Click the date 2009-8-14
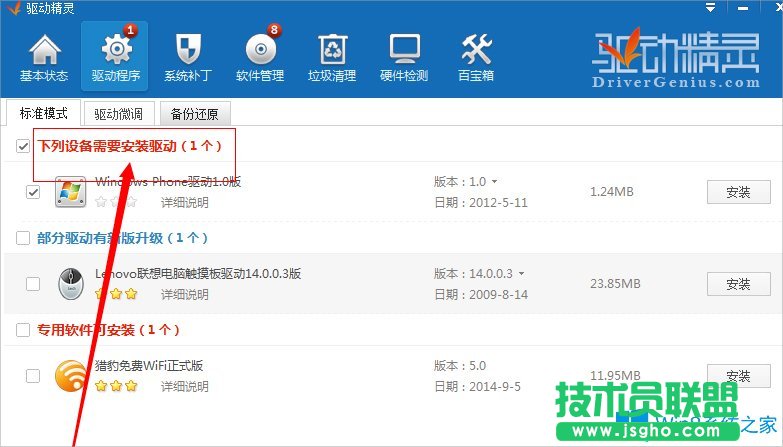 [498, 294]
